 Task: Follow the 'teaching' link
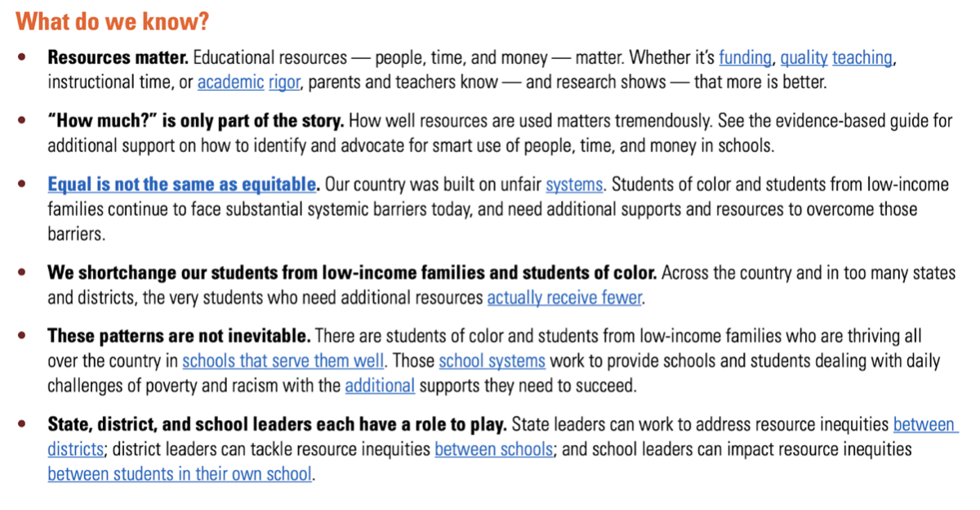coord(862,58)
